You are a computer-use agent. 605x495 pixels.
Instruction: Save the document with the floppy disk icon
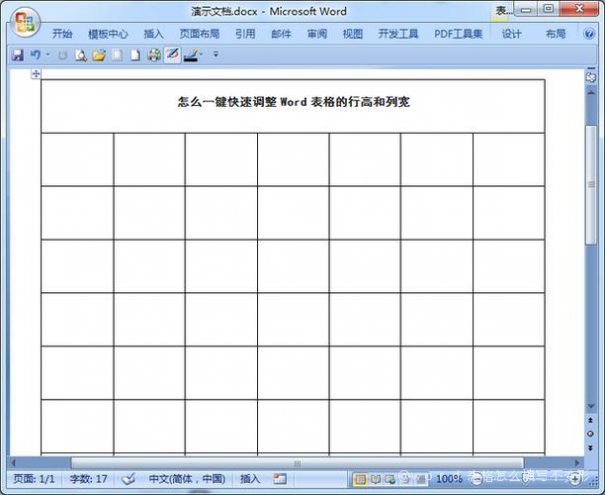17,55
